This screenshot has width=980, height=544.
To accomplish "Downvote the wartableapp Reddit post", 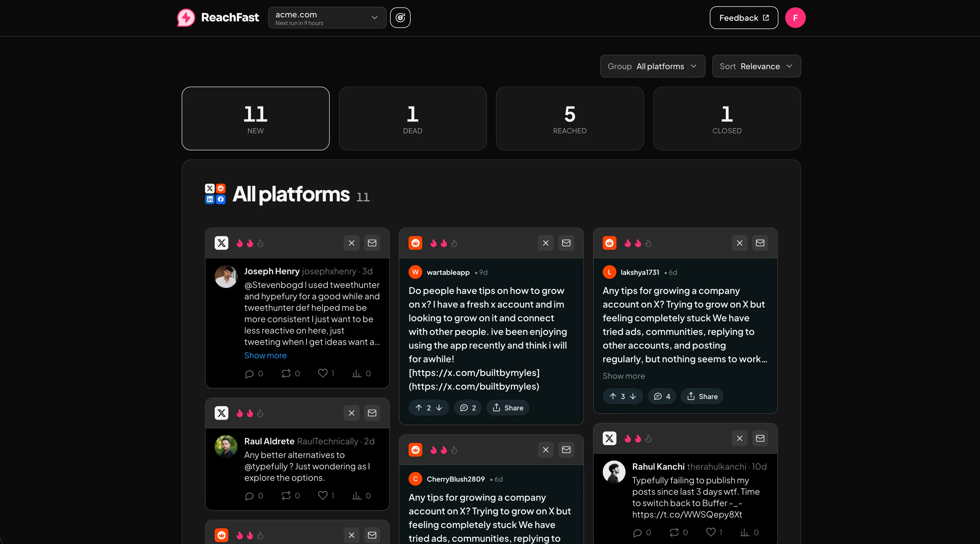I will click(x=439, y=408).
